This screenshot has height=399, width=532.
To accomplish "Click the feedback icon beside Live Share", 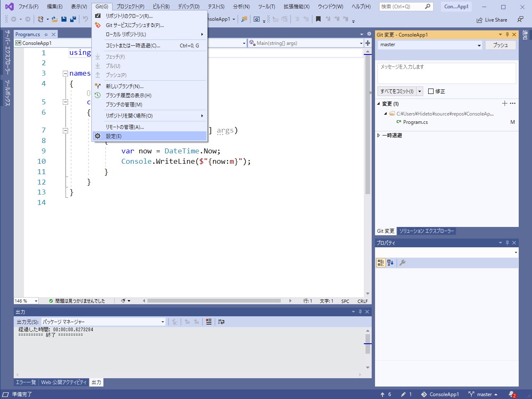I will 520,20.
